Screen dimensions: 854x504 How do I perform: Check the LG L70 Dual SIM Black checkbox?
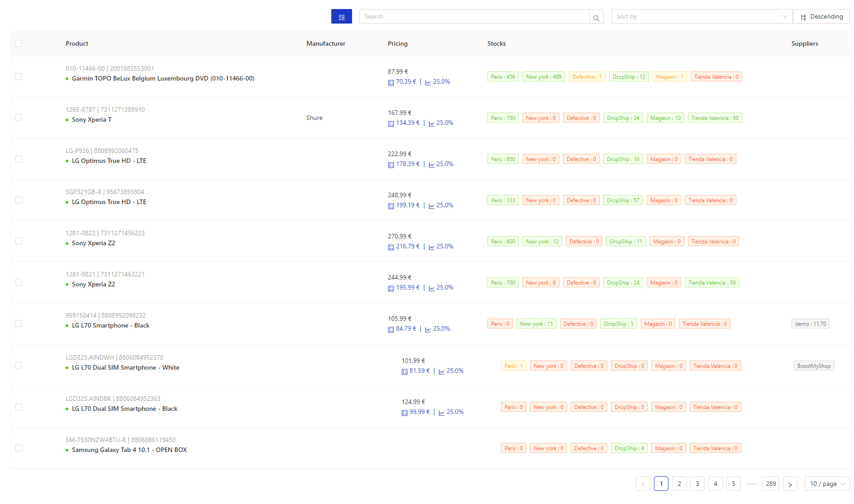[x=19, y=407]
